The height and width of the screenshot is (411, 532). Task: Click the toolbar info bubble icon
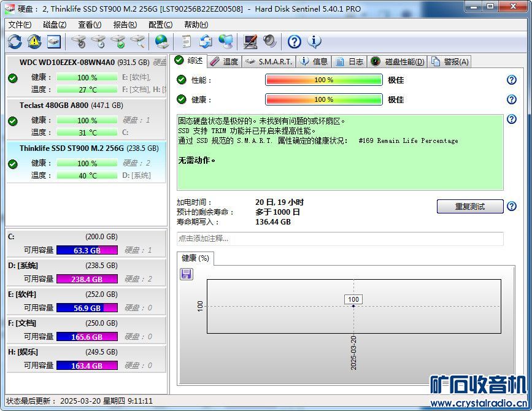click(314, 42)
